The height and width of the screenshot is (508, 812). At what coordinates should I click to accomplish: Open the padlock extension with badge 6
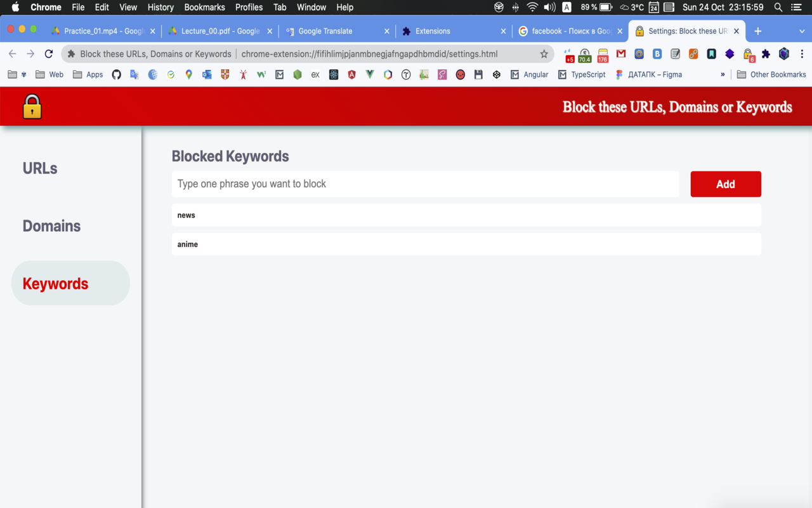[747, 54]
